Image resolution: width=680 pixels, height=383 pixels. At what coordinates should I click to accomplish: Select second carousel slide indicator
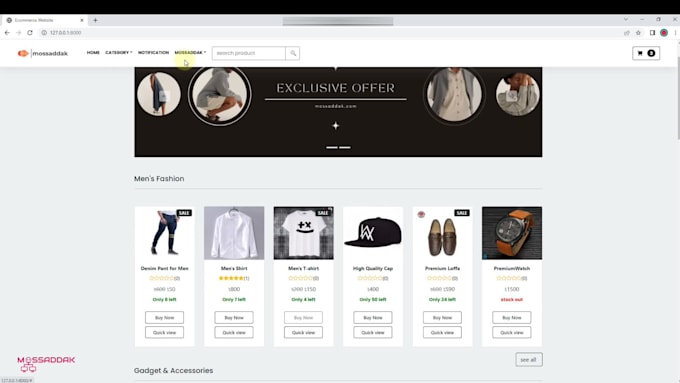pos(345,147)
